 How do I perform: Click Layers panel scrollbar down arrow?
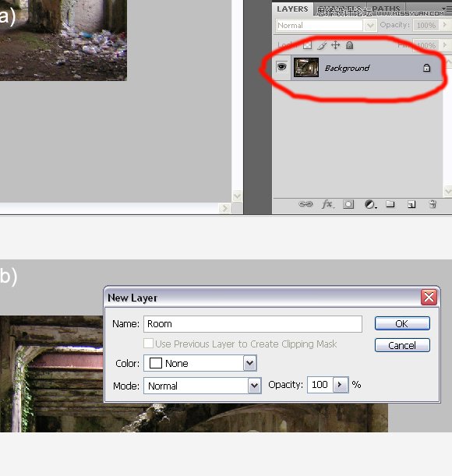point(448,191)
